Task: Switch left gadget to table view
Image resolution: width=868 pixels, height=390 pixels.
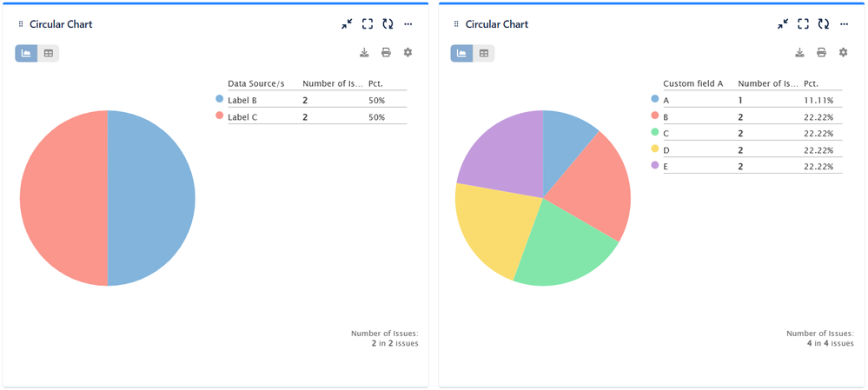Action: [48, 53]
